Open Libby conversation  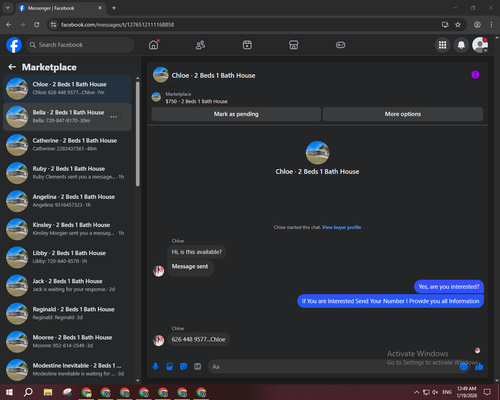[x=67, y=257]
